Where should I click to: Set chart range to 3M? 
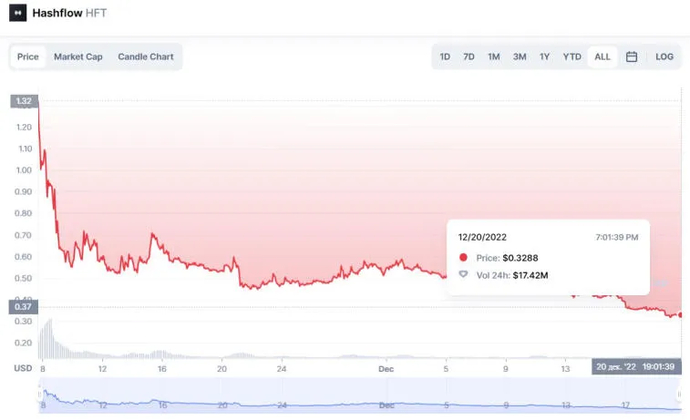(x=520, y=57)
